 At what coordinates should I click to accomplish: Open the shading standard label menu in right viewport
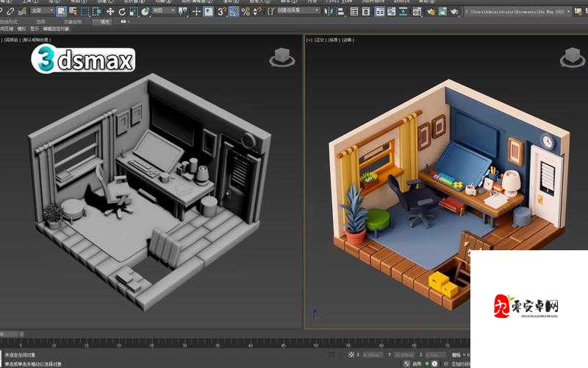coord(333,40)
